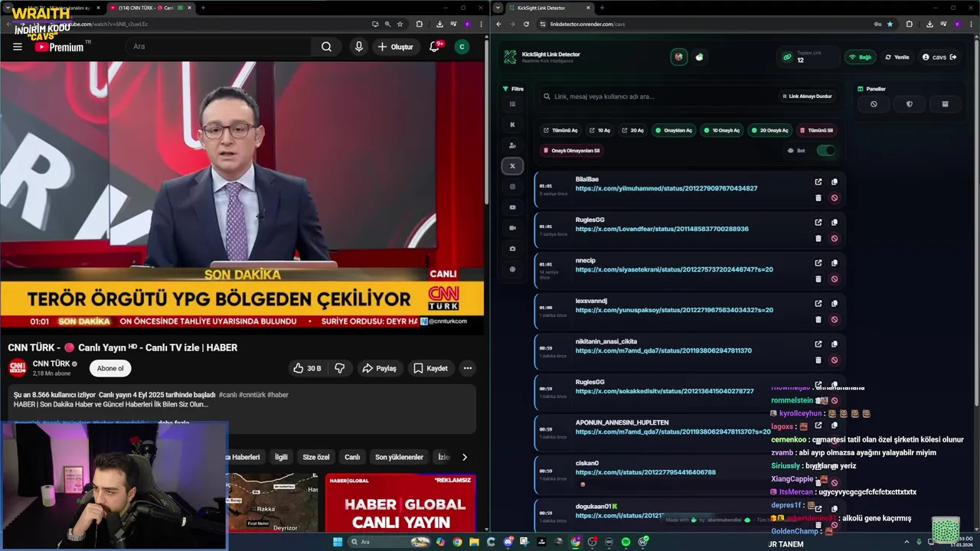The height and width of the screenshot is (551, 980).
Task: Start voice search with the microphone icon
Action: click(x=358, y=47)
